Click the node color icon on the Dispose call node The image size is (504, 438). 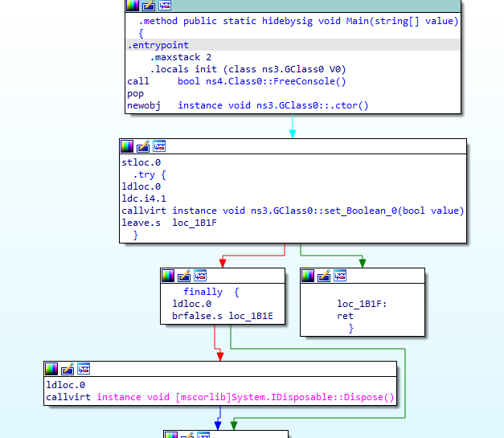51,369
